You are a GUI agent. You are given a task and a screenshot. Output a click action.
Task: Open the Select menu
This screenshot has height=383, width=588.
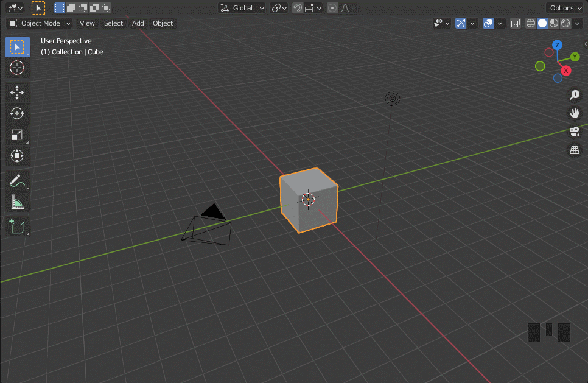point(113,23)
